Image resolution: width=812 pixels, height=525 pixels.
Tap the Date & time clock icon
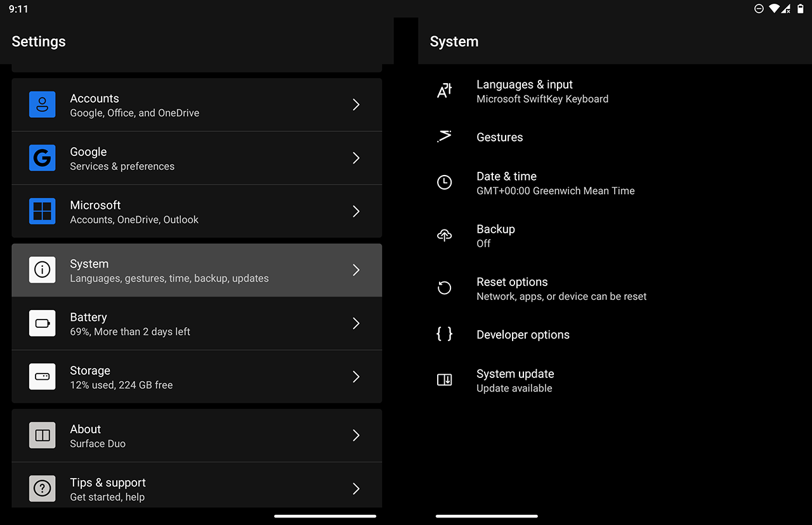445,183
